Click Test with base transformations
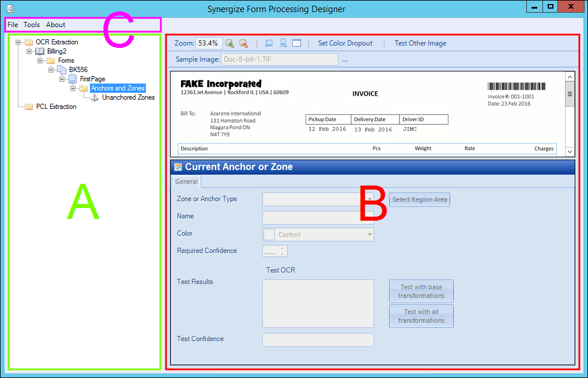This screenshot has width=588, height=378. (421, 290)
